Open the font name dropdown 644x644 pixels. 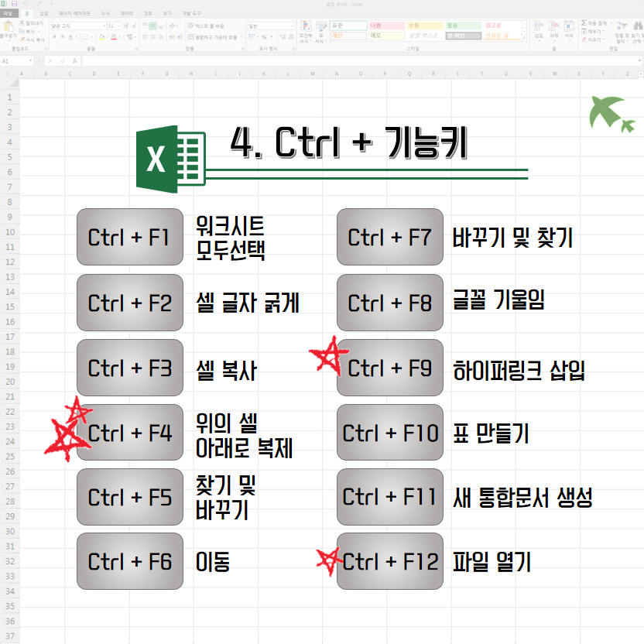click(x=103, y=26)
